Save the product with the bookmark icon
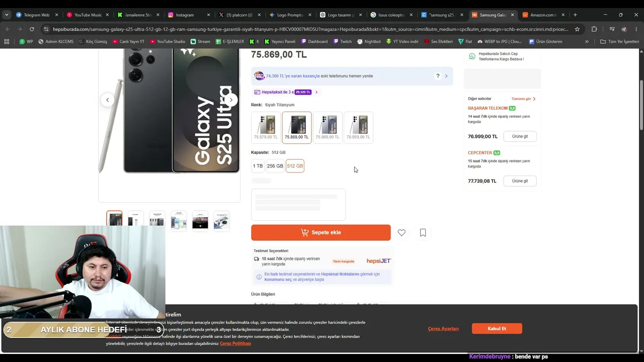Viewport: 644px width, 362px height. coord(423,233)
